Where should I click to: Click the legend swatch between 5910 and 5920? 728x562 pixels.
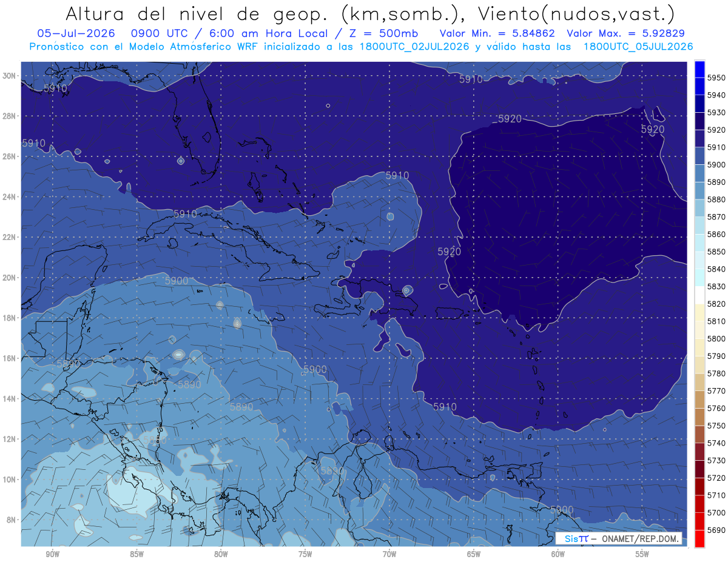pos(699,139)
